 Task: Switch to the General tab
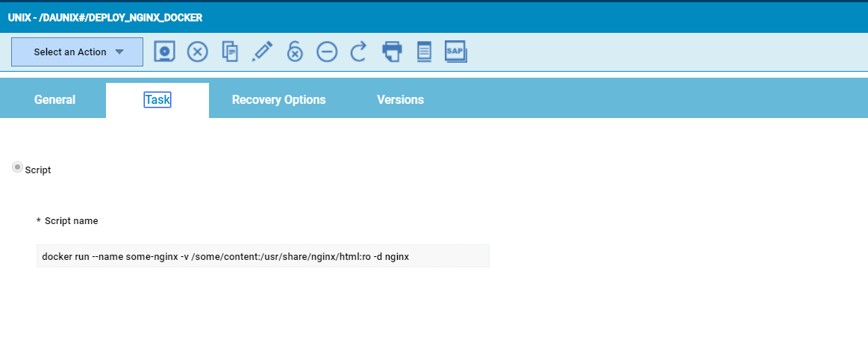click(54, 100)
